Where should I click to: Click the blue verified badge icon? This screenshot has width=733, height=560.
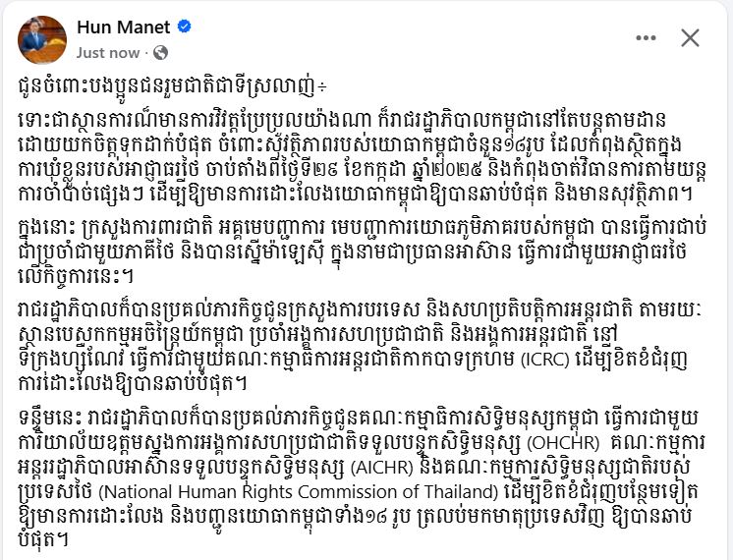[185, 27]
